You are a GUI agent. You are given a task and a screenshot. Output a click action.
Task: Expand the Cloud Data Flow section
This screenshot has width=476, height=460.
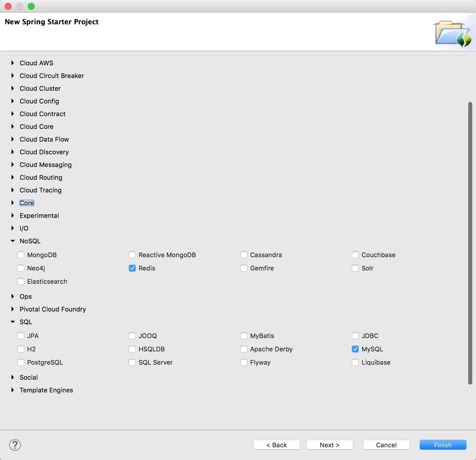[13, 139]
